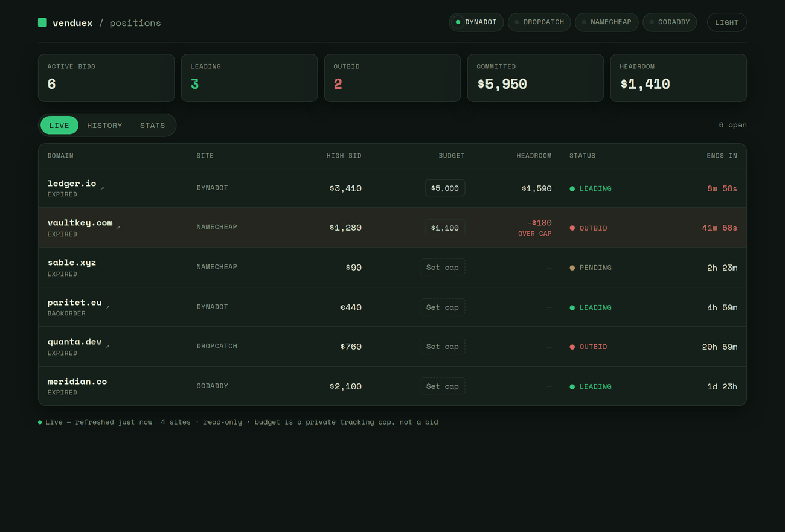Open the quanta.dev domain
Viewport: 785px width, 532px height.
(75, 341)
